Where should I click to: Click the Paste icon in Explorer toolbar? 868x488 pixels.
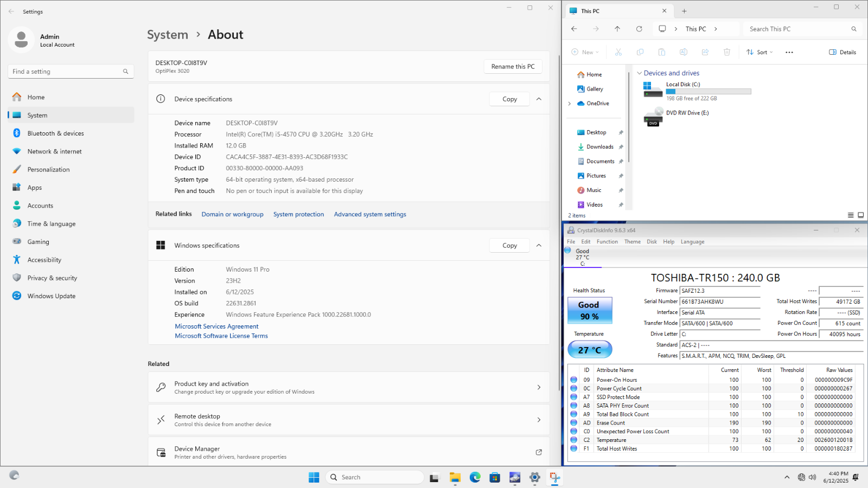(662, 52)
